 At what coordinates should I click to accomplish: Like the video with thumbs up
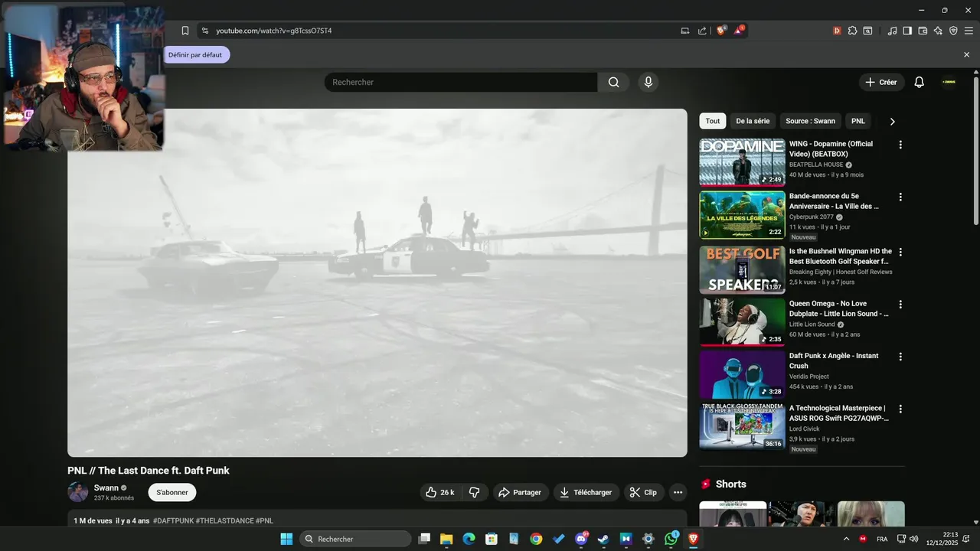(x=439, y=492)
